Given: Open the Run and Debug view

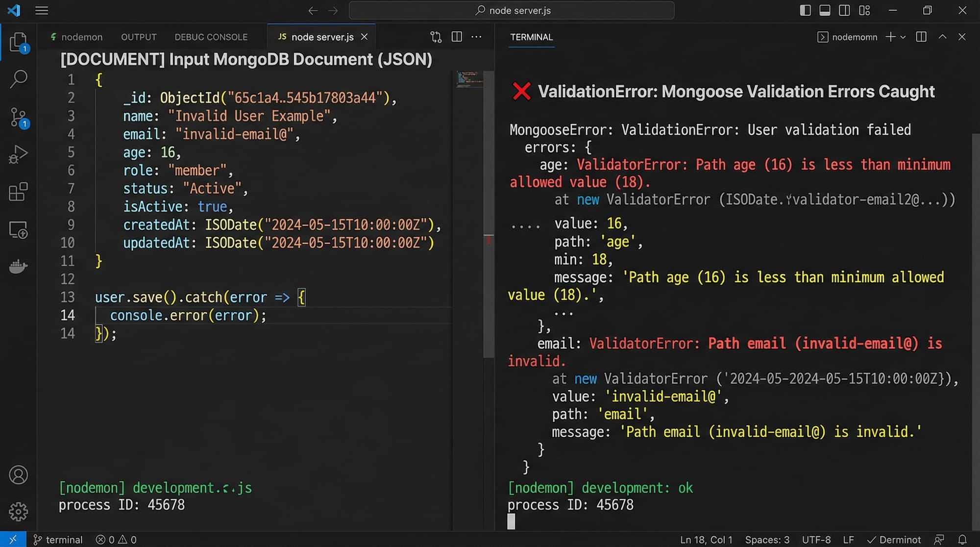Looking at the screenshot, I should [x=18, y=154].
